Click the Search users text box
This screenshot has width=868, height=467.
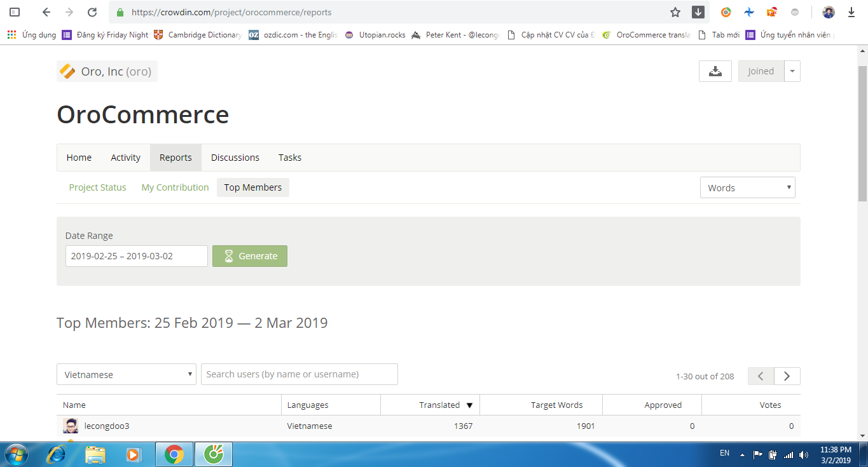pyautogui.click(x=299, y=374)
